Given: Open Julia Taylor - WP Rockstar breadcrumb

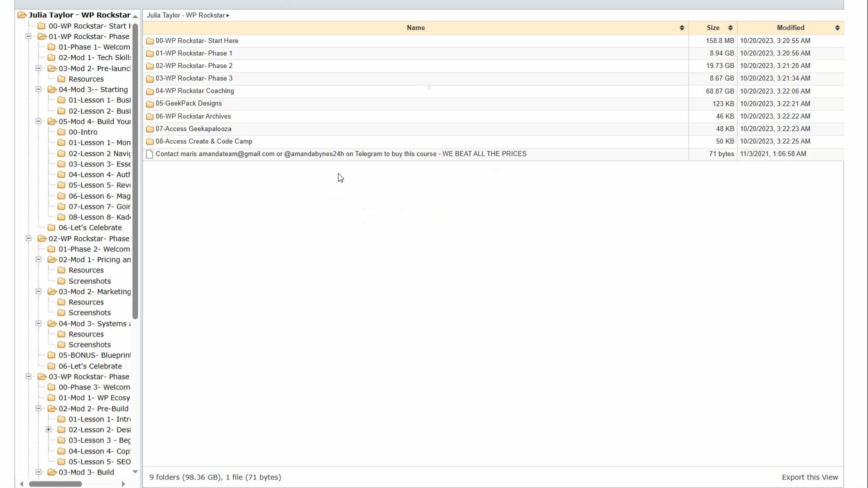Looking at the screenshot, I should coord(185,15).
